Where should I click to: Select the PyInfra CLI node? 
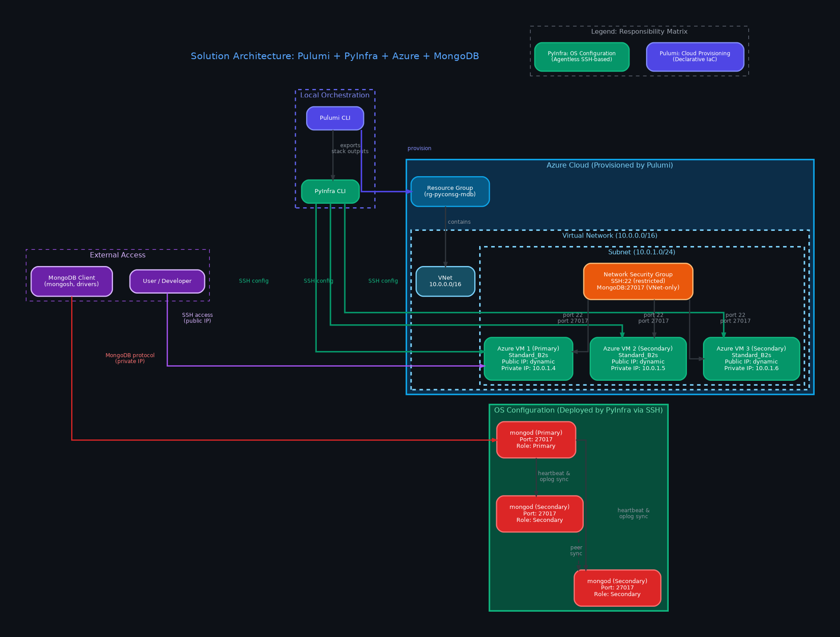pos(330,191)
